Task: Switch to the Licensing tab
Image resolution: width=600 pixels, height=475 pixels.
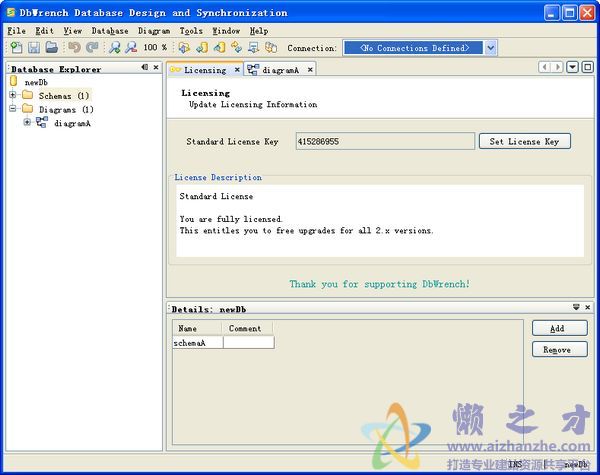Action: tap(205, 70)
